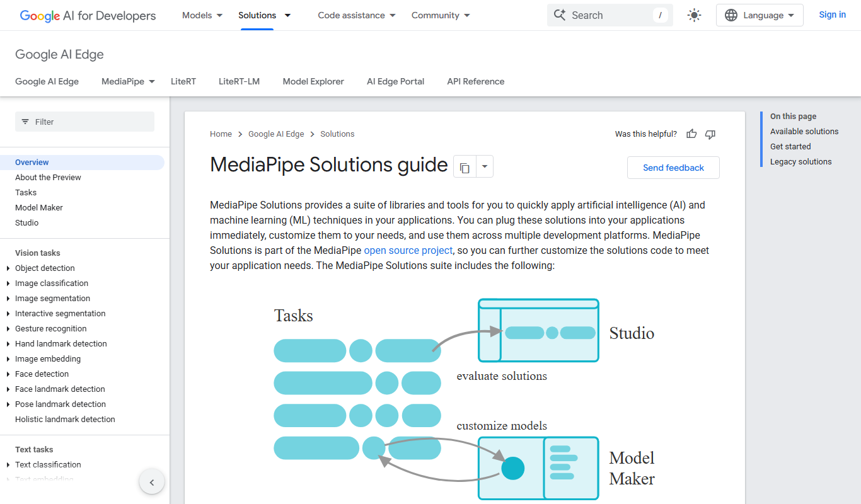
Task: Open the Language selector dropdown
Action: 760,15
